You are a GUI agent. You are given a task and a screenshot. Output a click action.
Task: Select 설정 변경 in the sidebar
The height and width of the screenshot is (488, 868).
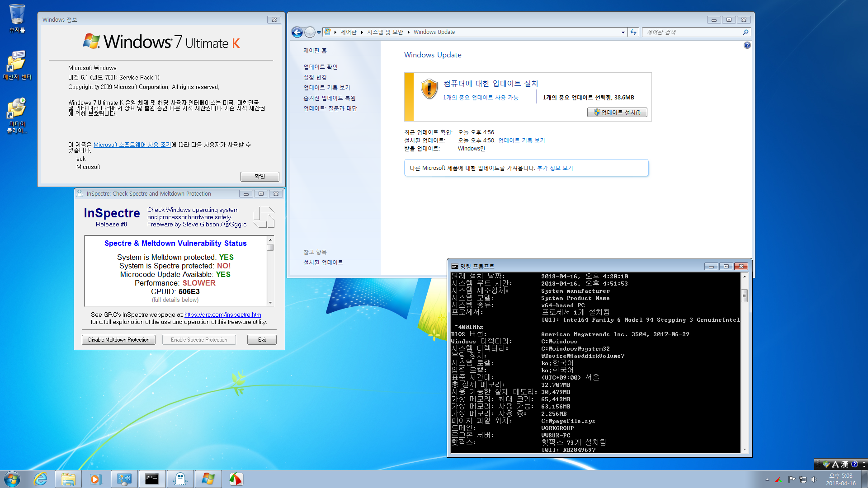pos(315,77)
